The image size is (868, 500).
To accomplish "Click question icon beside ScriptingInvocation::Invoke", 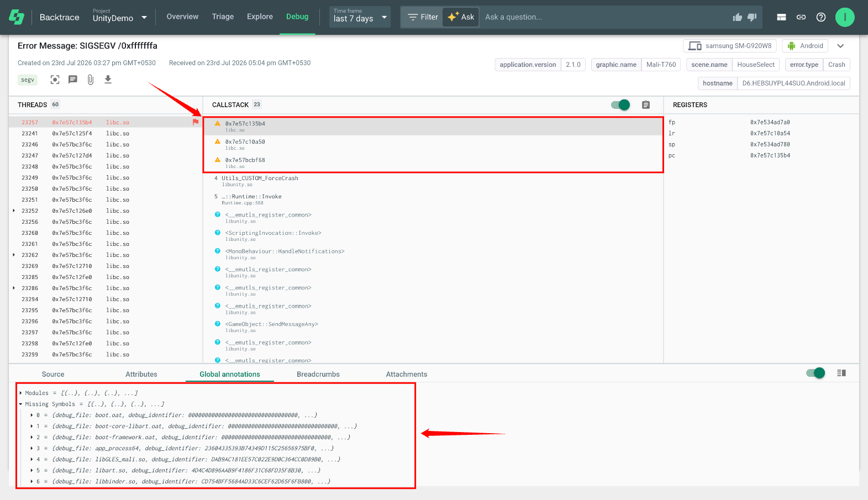I will [218, 233].
